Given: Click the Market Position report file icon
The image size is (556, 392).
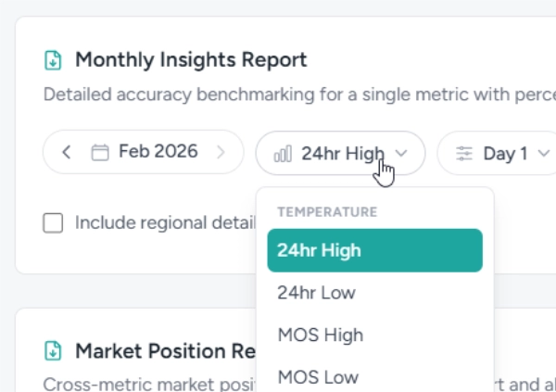Looking at the screenshot, I should coord(54,351).
